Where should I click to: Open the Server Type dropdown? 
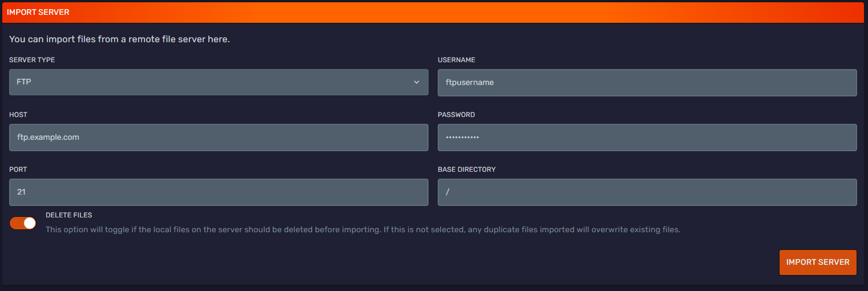click(219, 82)
